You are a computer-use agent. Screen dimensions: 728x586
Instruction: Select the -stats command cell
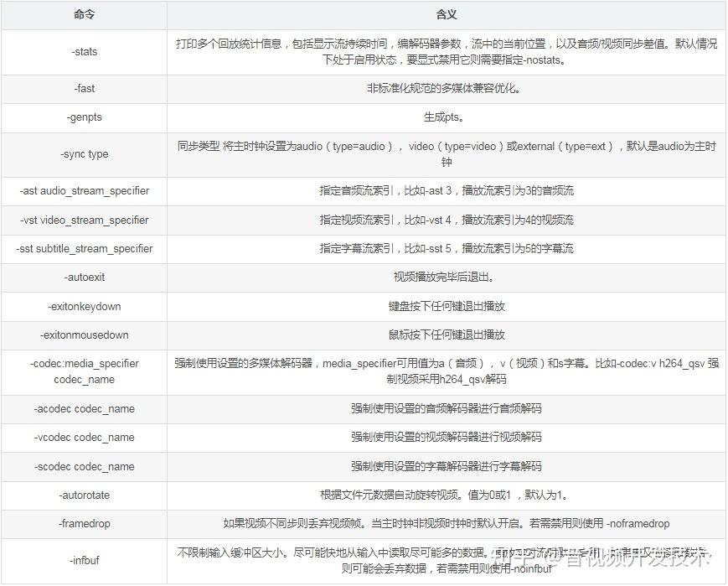tap(84, 52)
